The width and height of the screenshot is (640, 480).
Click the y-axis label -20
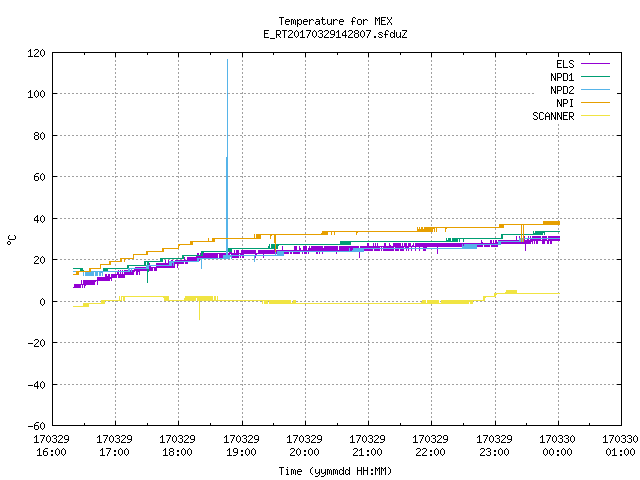point(36,343)
